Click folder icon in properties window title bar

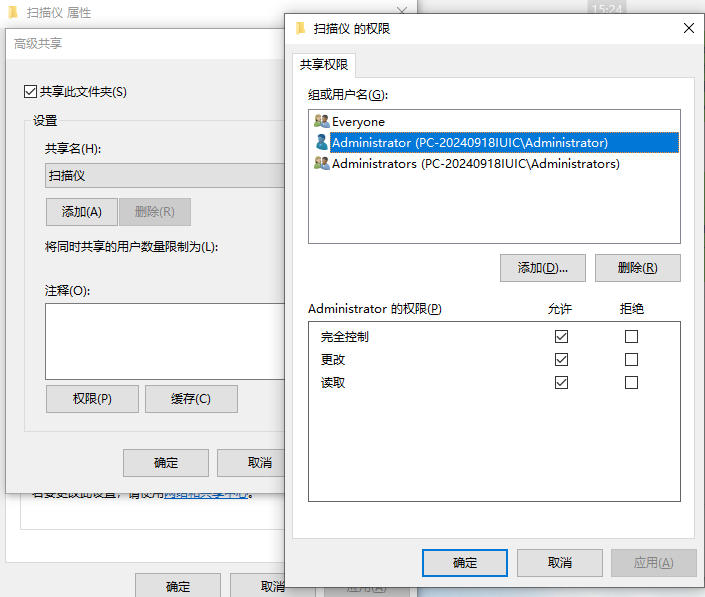pyautogui.click(x=14, y=14)
